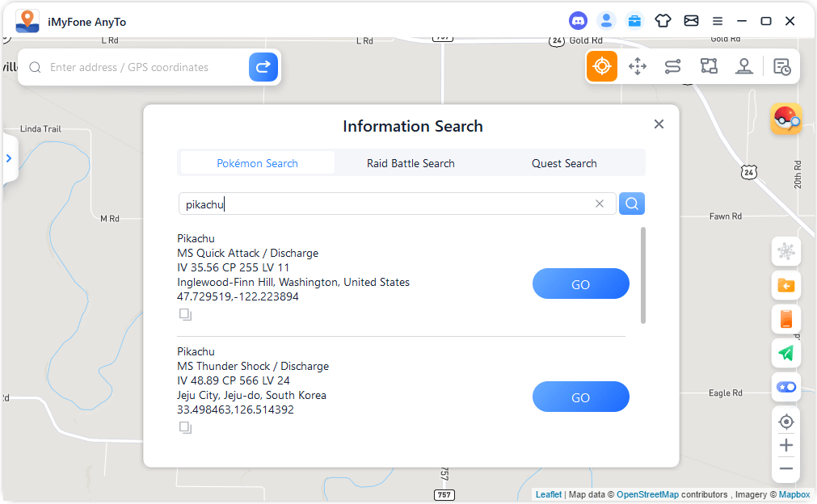Click the 'MS Thunder Shock / Discharge' text
This screenshot has height=504, width=817.
253,366
